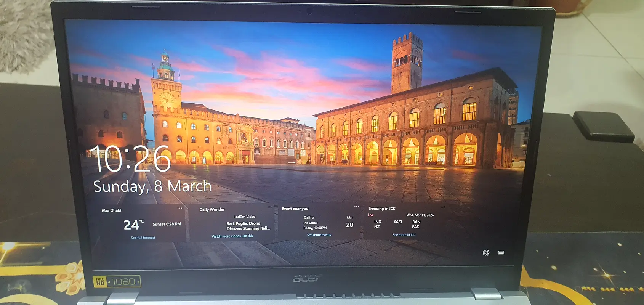Screen dimensions: 644x305
Task: Click Watch more videos like this
Action: 232,236
